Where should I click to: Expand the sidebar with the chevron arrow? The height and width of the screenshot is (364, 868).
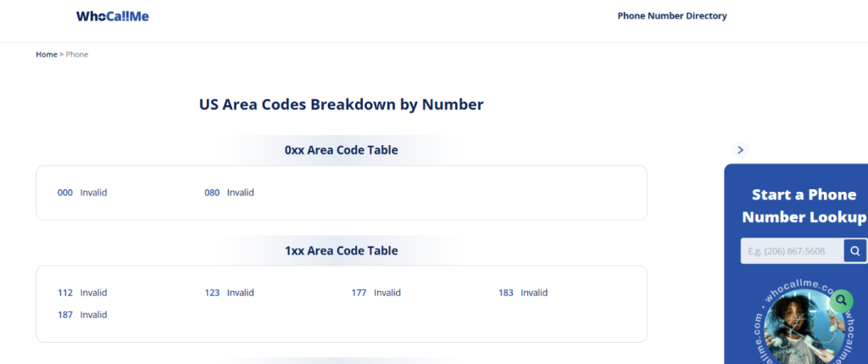click(740, 149)
